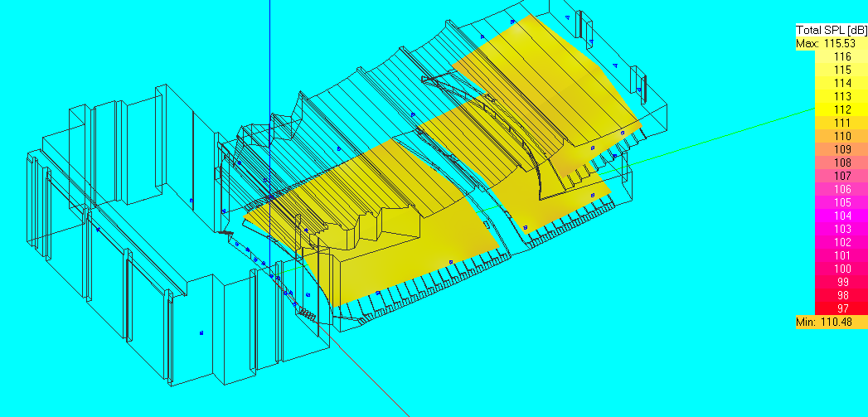Click the Min: 110.48 legend value
868x417 pixels.
(832, 322)
